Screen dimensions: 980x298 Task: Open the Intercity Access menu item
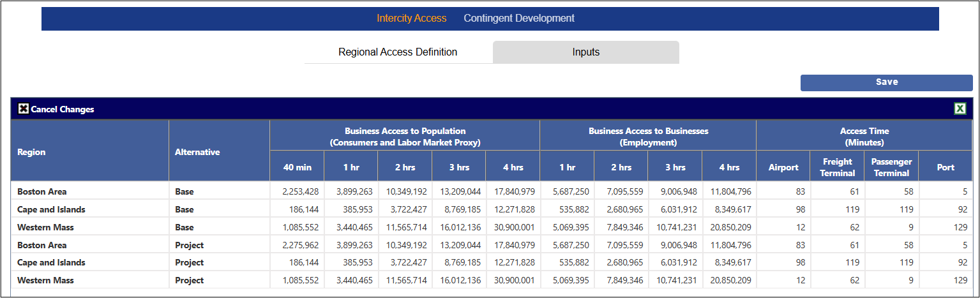pyautogui.click(x=411, y=19)
